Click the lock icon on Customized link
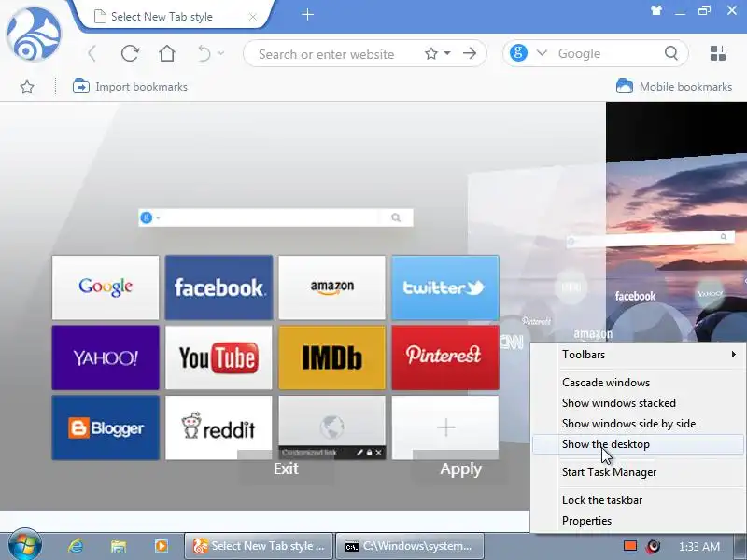Screen dimensions: 747x560 pos(369,453)
